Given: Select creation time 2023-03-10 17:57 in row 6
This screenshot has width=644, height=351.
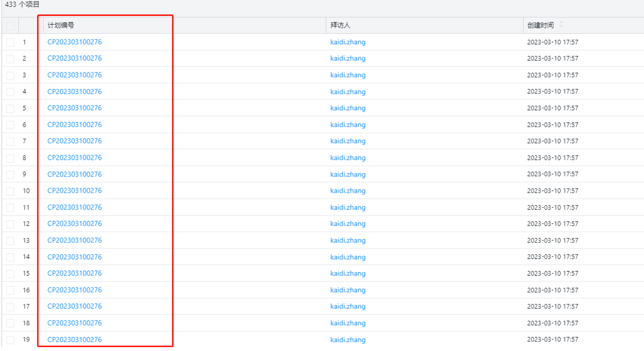Looking at the screenshot, I should 552,124.
